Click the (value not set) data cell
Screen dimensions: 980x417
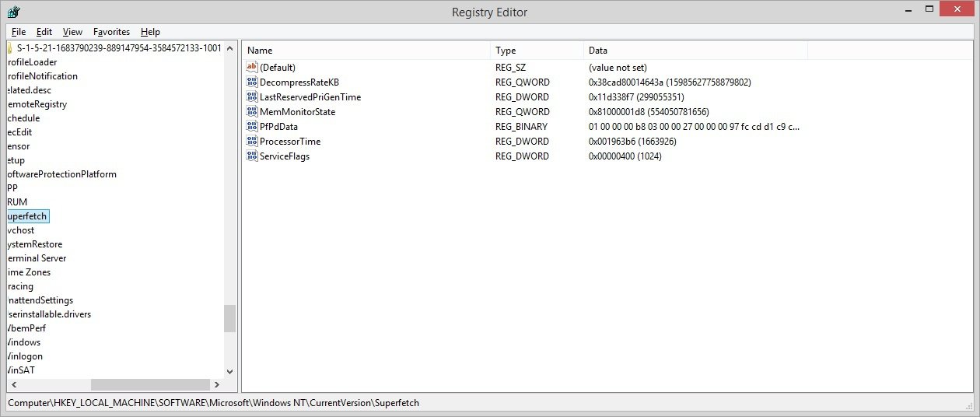(x=618, y=68)
